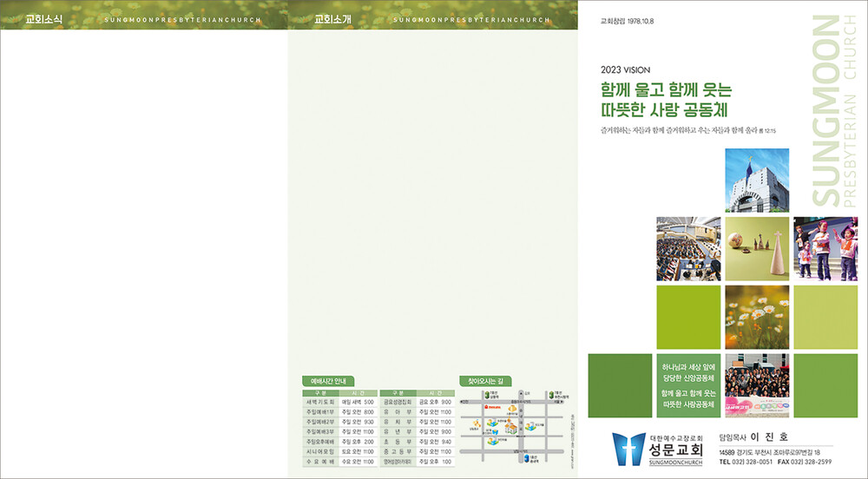The height and width of the screenshot is (479, 868).
Task: Click the 예배시간 안내 green label
Action: point(328,381)
